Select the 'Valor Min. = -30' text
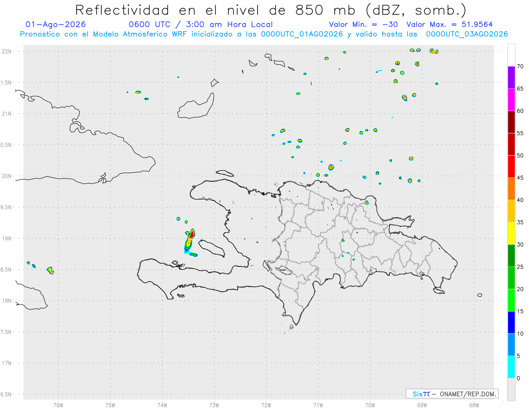The height and width of the screenshot is (411, 532). (363, 24)
